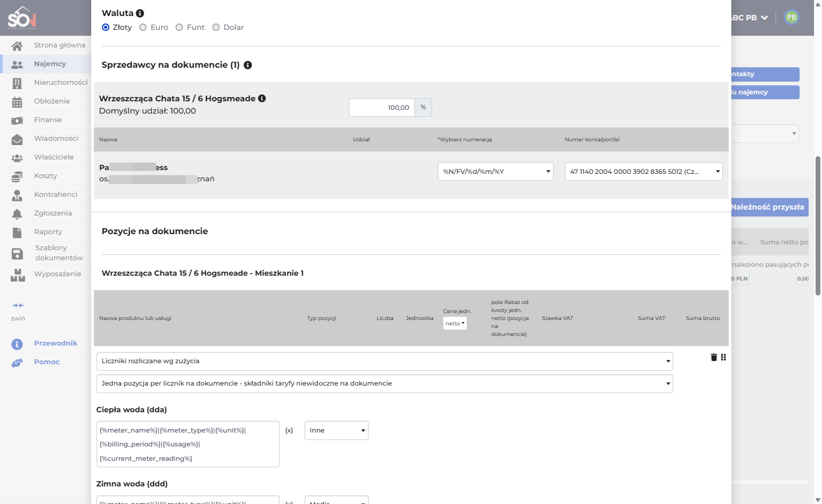822x504 pixels.
Task: Click info icon beside Sprzedawcy na dokumencie
Action: pyautogui.click(x=248, y=65)
